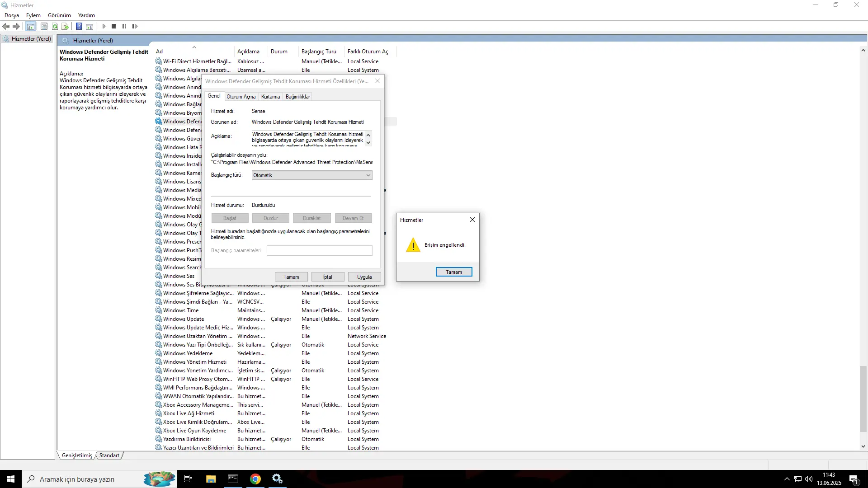Open the notification center icon
Screen dimensions: 868x488
[x=854, y=479]
